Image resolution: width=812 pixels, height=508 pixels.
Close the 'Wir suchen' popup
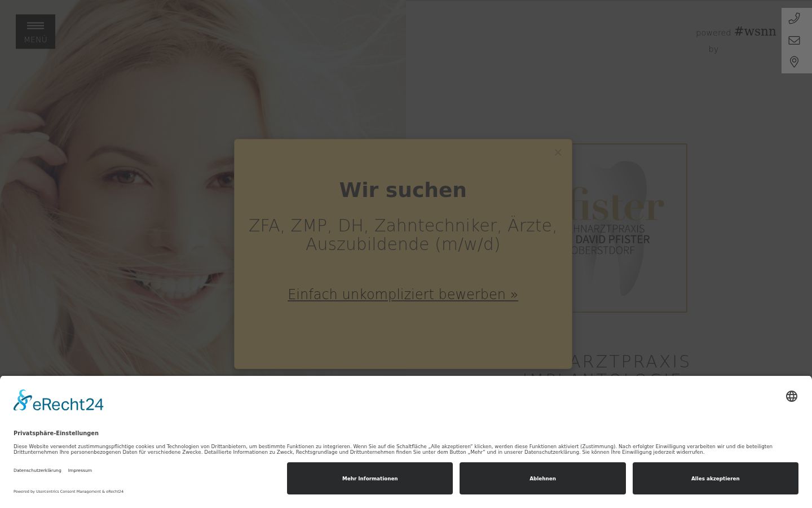(558, 152)
